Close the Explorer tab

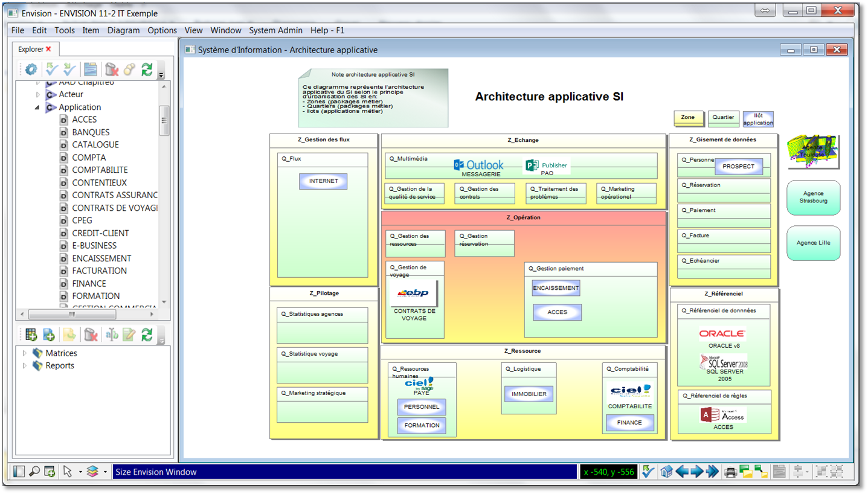tap(48, 49)
